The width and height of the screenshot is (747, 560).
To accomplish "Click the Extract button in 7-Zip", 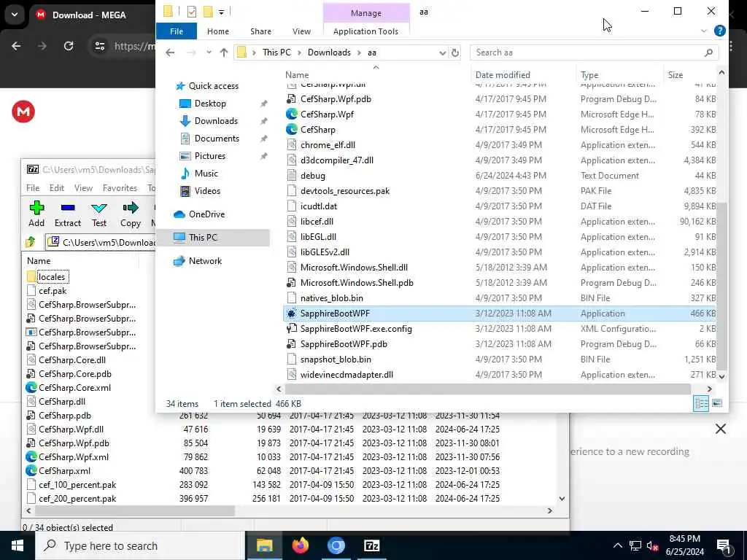I will coord(68,214).
